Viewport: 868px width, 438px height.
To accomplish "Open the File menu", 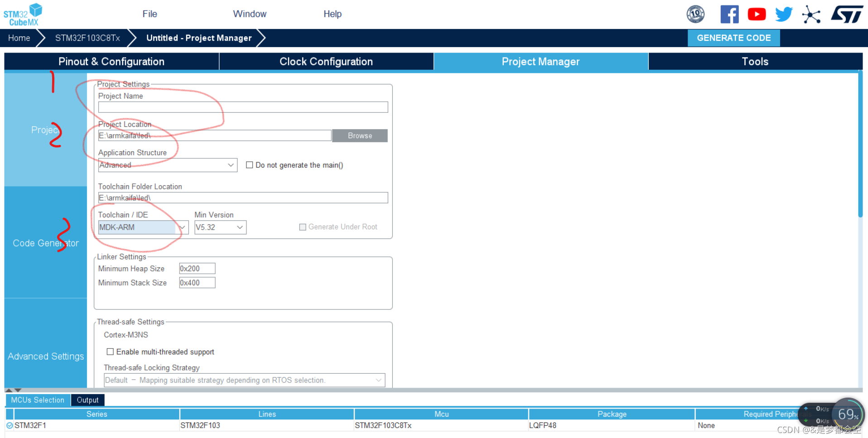I will pos(149,14).
